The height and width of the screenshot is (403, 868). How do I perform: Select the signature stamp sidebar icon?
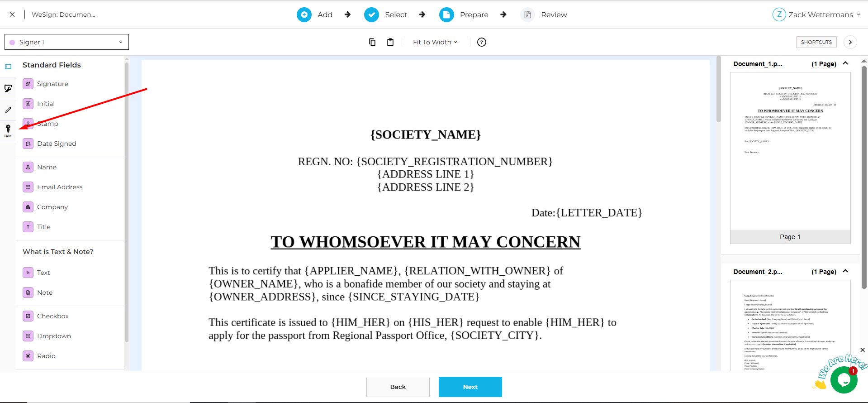[8, 88]
